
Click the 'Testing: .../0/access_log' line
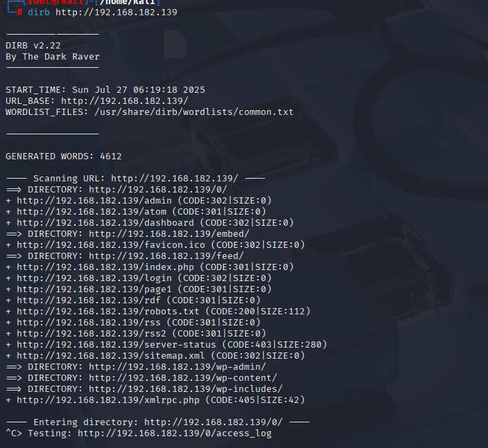pyautogui.click(x=139, y=433)
